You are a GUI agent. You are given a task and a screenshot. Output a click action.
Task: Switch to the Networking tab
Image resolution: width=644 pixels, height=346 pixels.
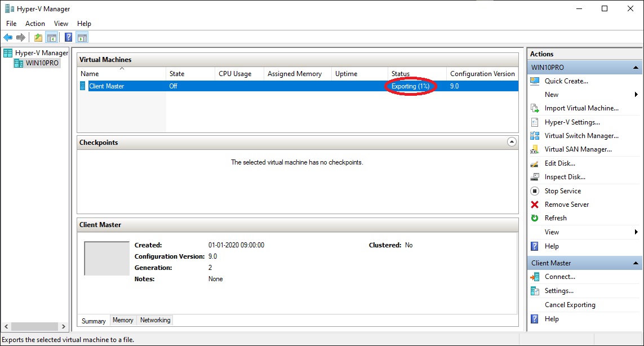(x=156, y=320)
